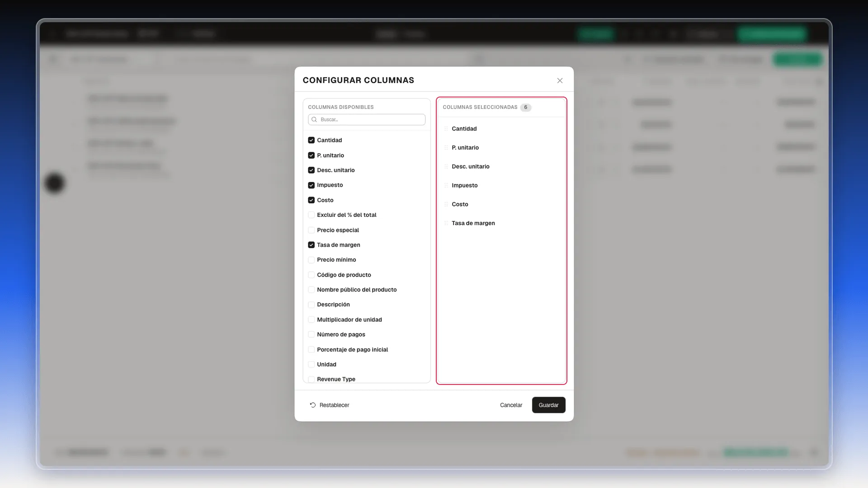Save column settings with Guardar
This screenshot has width=868, height=488.
pyautogui.click(x=548, y=405)
